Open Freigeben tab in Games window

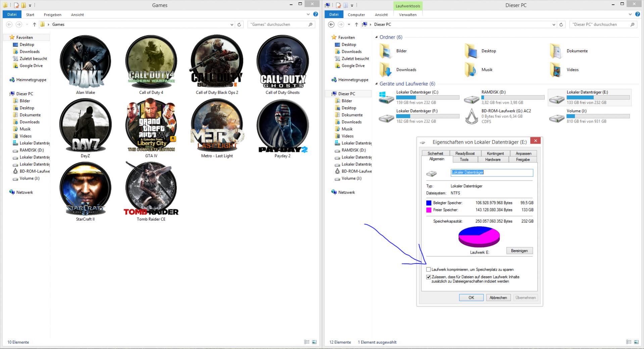pyautogui.click(x=52, y=15)
